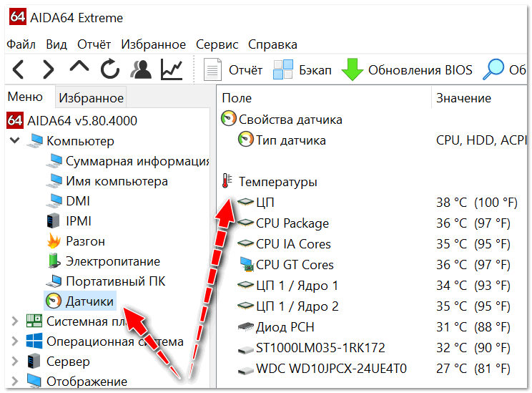Click the chip icon beside Диод PCH
532x393 pixels.
tap(246, 326)
